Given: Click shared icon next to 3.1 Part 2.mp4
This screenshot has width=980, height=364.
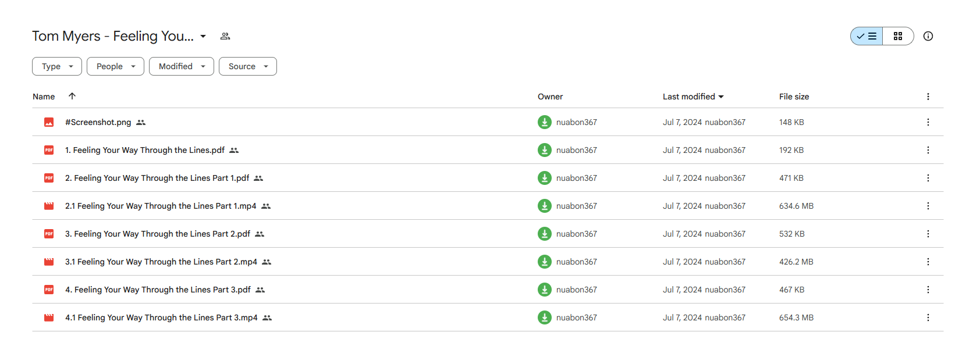Looking at the screenshot, I should tap(267, 262).
